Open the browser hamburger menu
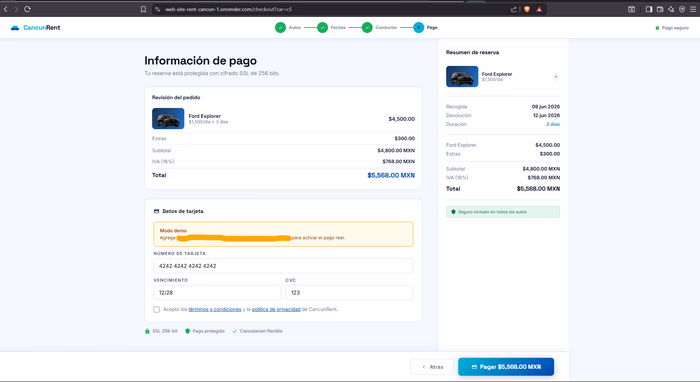Viewport: 700px width, 382px height. click(693, 9)
